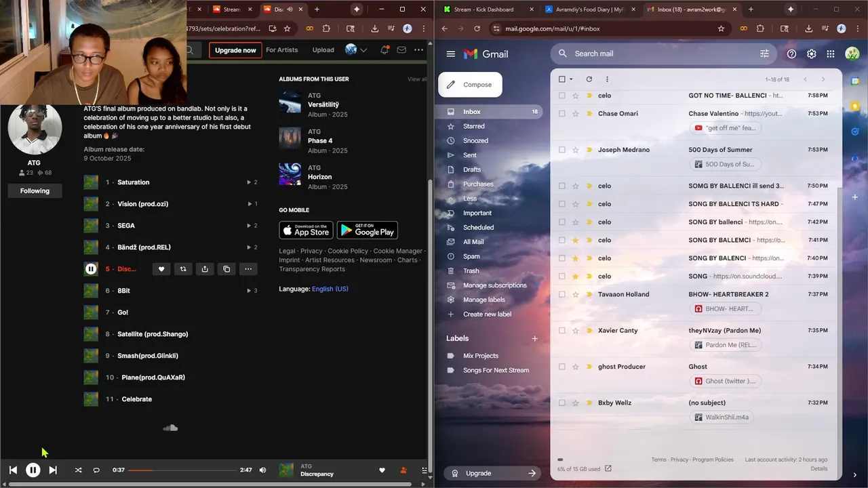Play track 1 Saturation
The image size is (868, 488).
click(91, 182)
